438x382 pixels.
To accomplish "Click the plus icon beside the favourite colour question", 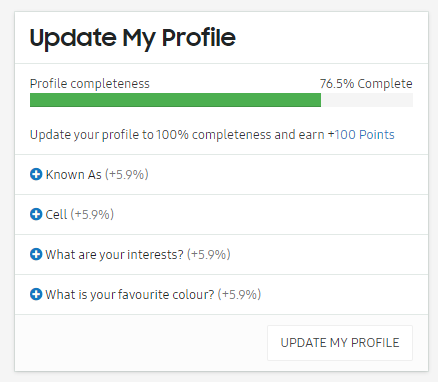I will (x=36, y=294).
